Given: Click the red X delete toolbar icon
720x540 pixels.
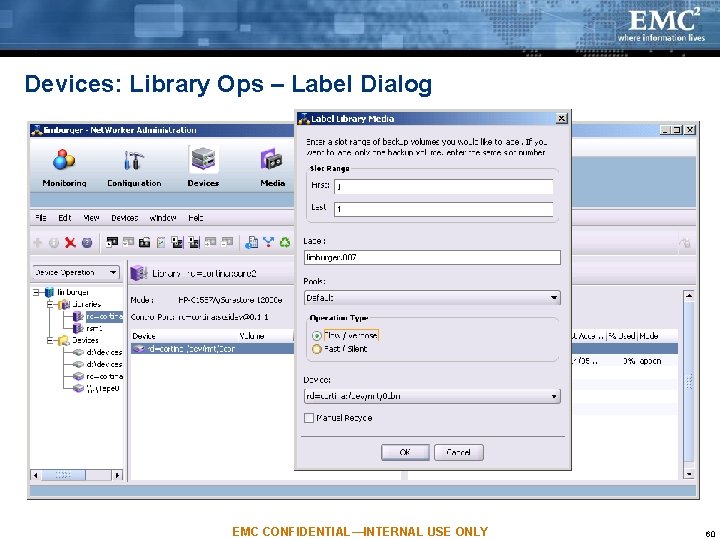Looking at the screenshot, I should click(x=70, y=242).
